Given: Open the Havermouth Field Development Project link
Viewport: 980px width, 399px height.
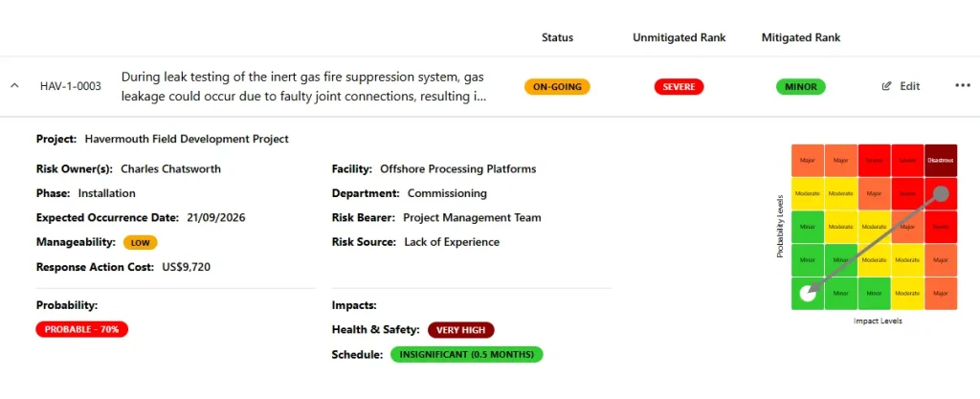Looking at the screenshot, I should (x=187, y=139).
